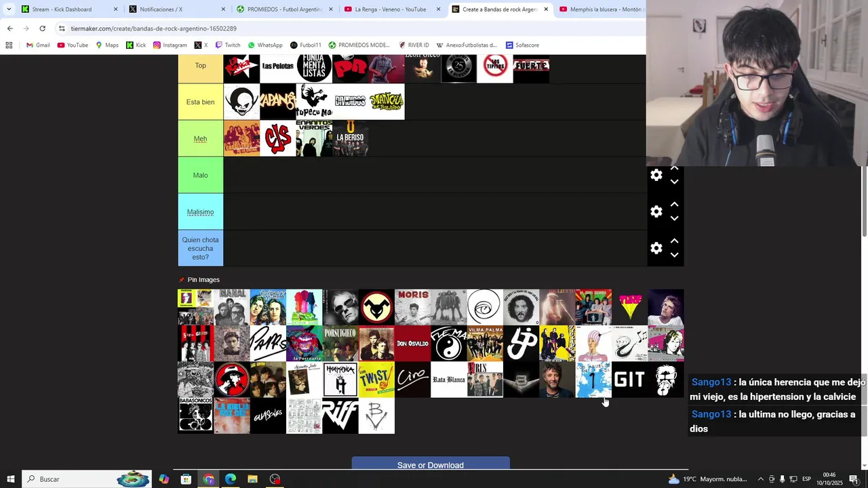Click the Malisimo tier label
The width and height of the screenshot is (868, 488).
[200, 211]
